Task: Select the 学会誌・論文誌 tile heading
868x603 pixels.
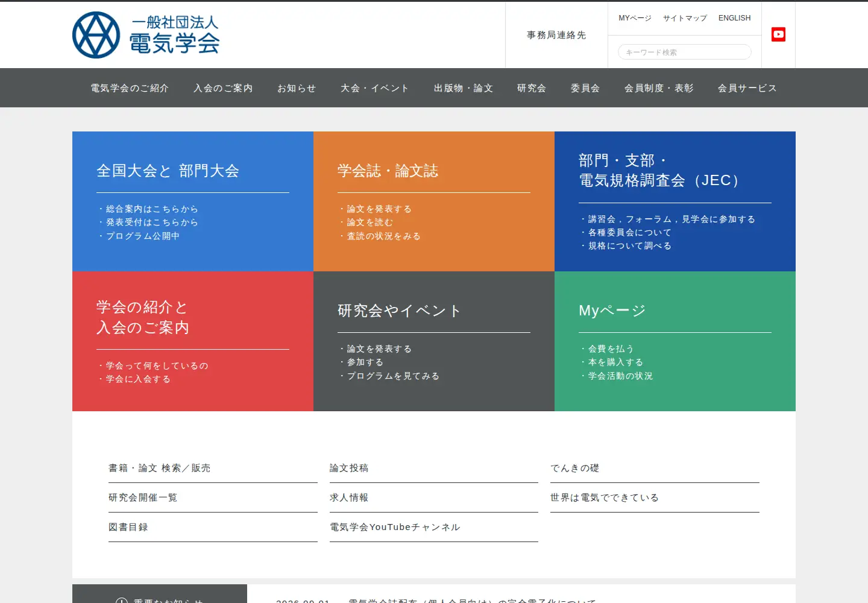Action: 388,171
